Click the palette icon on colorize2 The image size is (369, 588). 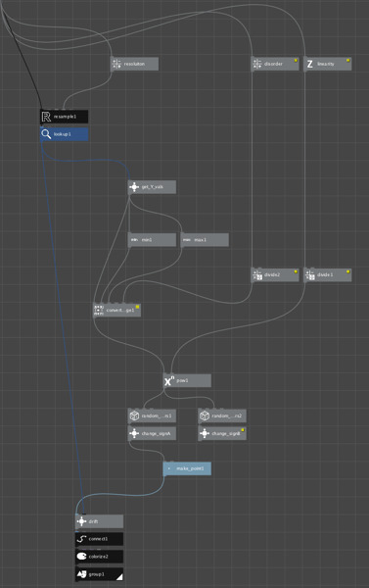tap(81, 557)
